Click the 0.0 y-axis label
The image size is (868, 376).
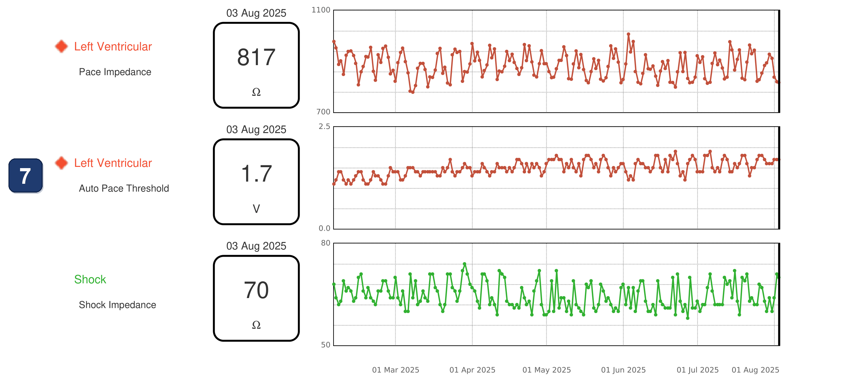click(x=324, y=228)
